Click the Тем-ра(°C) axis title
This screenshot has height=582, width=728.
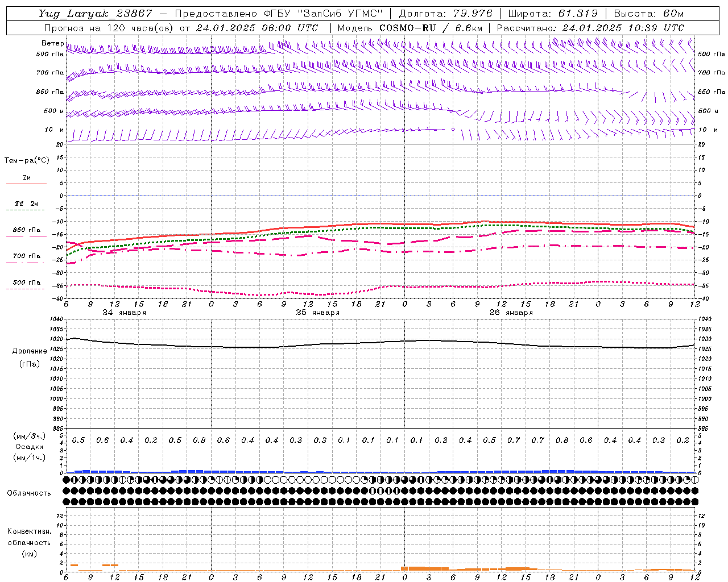tap(27, 161)
